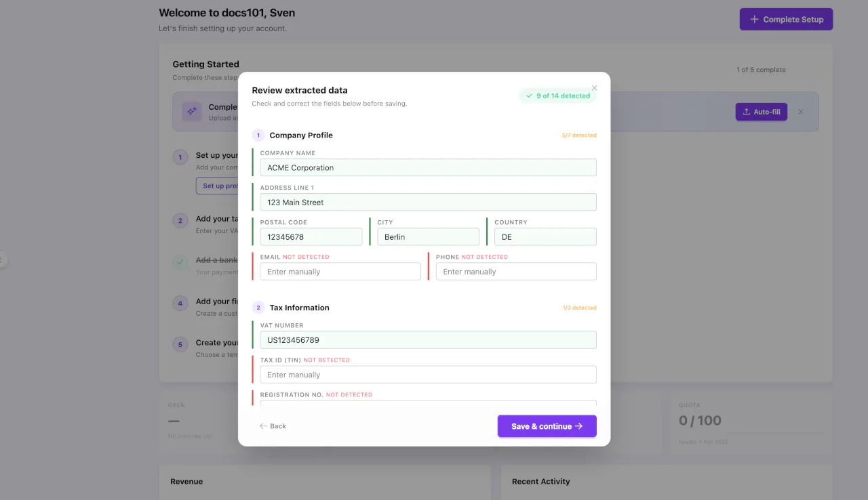Open Complete Setup in the top right
The height and width of the screenshot is (500, 868).
point(786,19)
